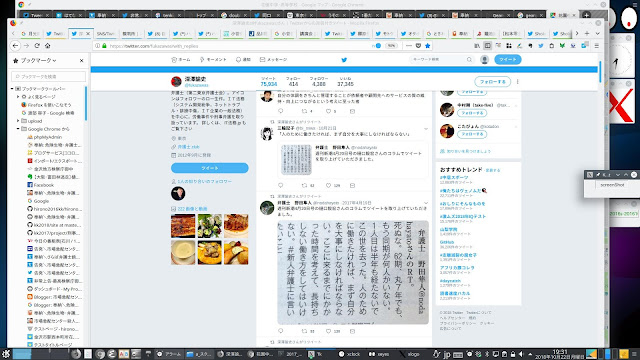The image size is (640, 360).
Task: Switch to the SMS/Twi Firefox tab
Action: (105, 34)
